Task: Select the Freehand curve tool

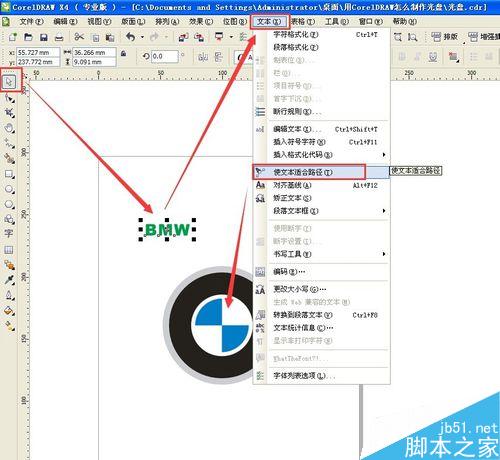Action: coord(9,143)
